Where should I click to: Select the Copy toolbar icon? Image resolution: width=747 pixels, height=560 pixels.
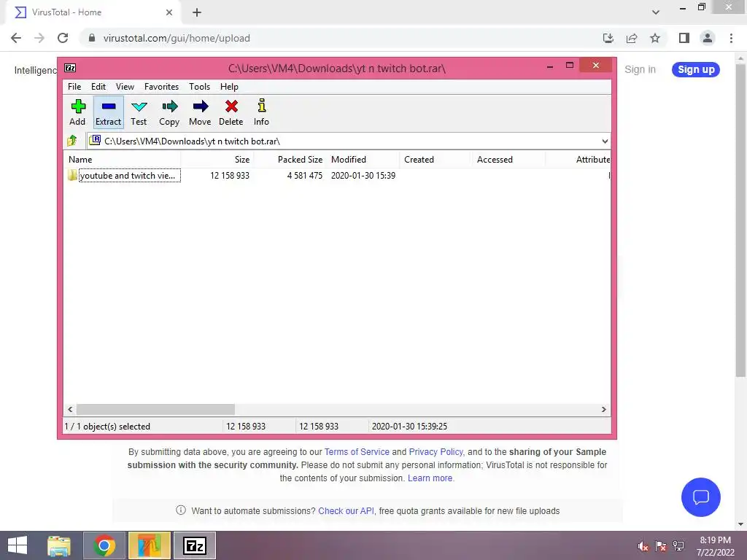pyautogui.click(x=169, y=112)
